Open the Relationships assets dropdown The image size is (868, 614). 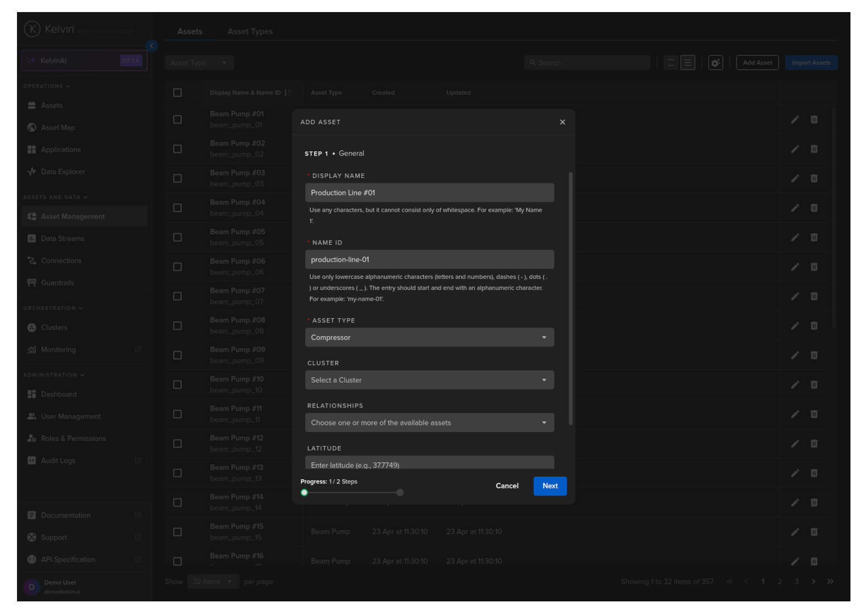point(429,423)
